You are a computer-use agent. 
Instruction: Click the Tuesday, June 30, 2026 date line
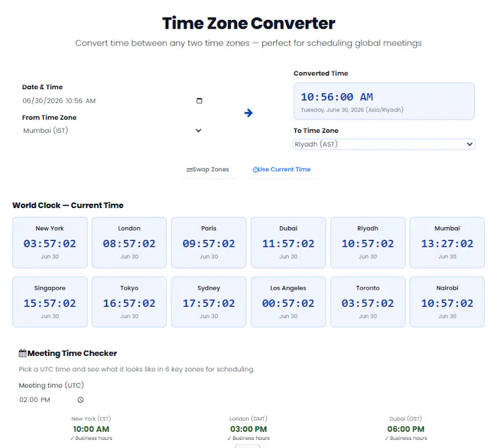pyautogui.click(x=352, y=110)
